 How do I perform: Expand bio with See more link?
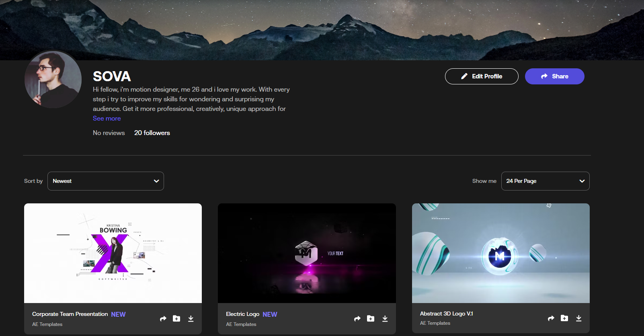[107, 119]
